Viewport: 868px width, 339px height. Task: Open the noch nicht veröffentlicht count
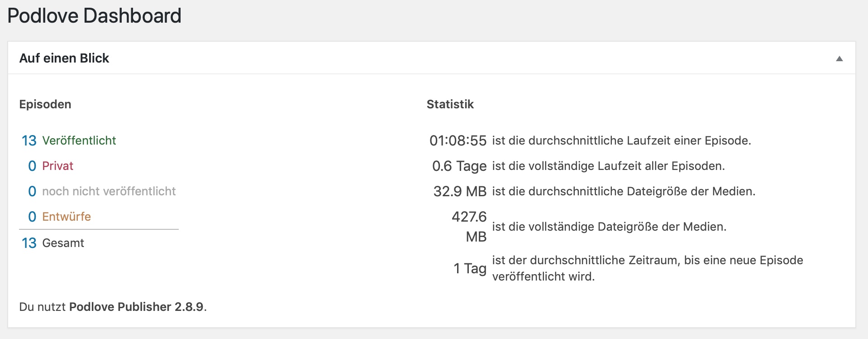tap(32, 191)
